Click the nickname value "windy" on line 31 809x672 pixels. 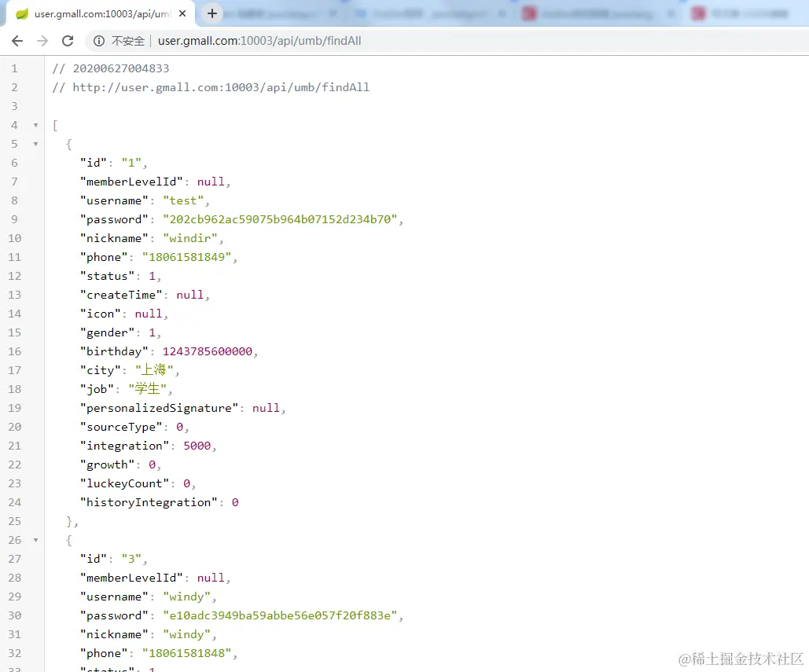click(187, 634)
